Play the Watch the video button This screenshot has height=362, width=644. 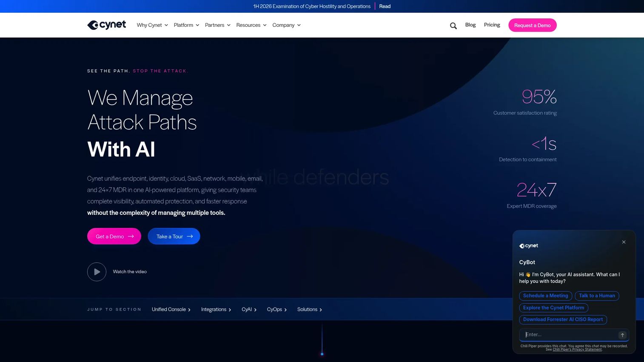pyautogui.click(x=97, y=272)
